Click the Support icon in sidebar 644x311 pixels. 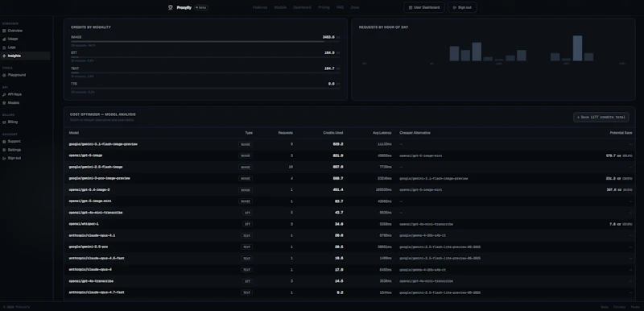[x=4, y=141]
